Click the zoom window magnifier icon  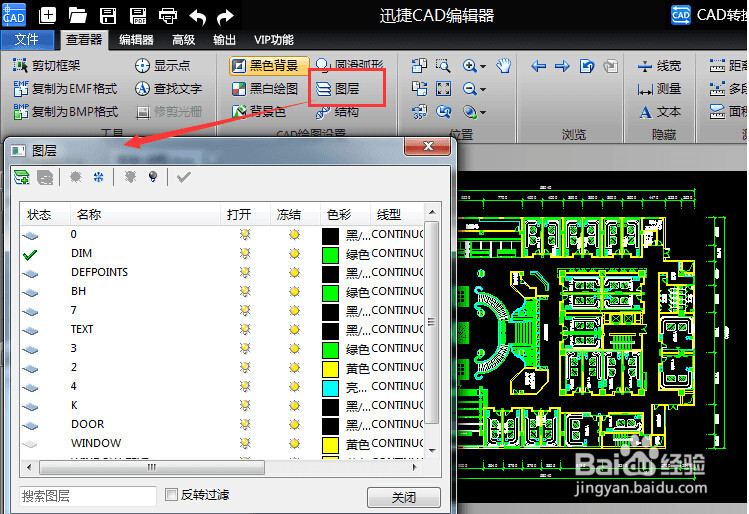pos(443,65)
